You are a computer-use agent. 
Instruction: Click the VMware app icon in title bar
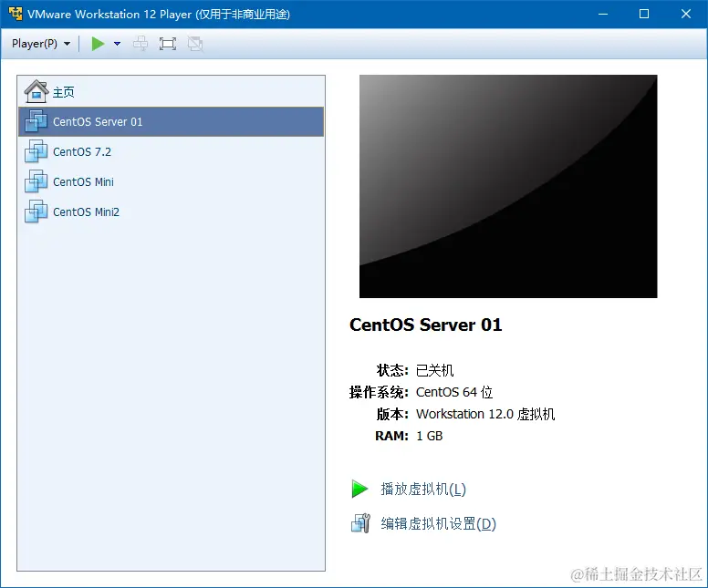15,14
